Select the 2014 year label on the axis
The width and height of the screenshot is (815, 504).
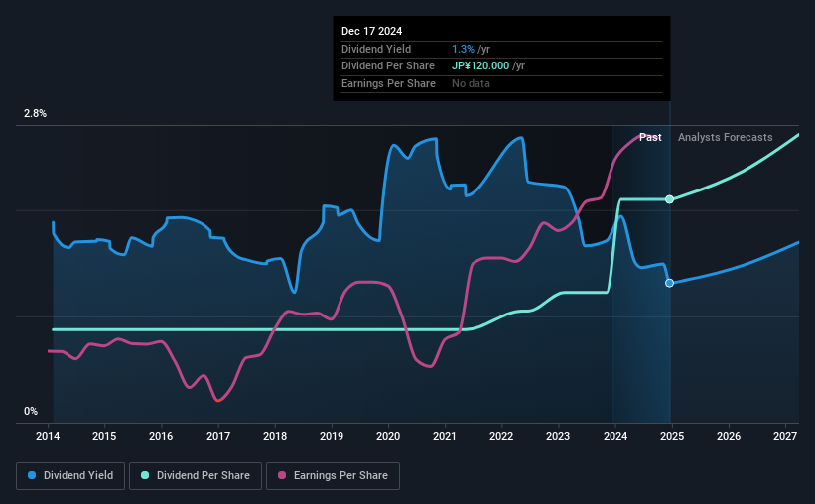(x=48, y=436)
